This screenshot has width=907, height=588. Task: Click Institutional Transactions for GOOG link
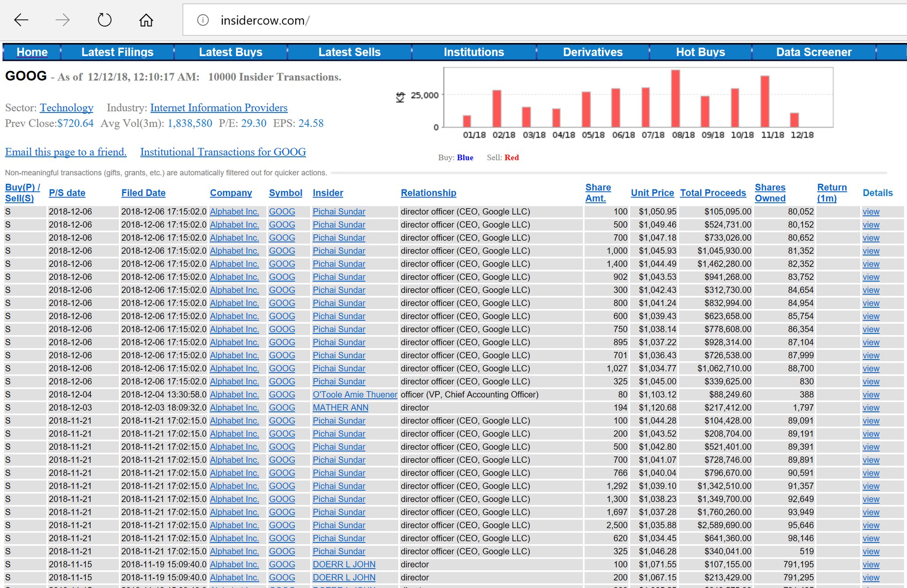pyautogui.click(x=223, y=152)
